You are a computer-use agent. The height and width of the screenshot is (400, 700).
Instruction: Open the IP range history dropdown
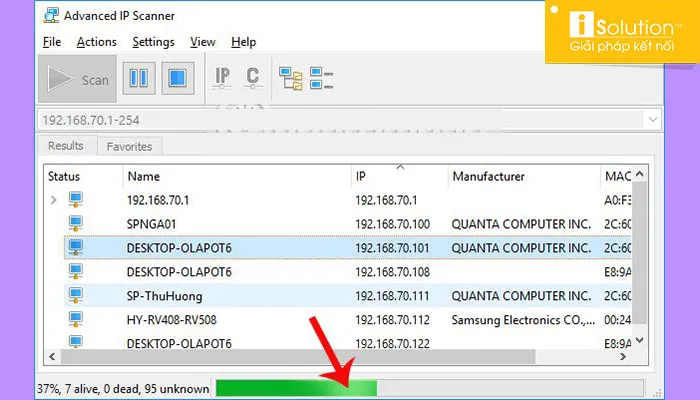653,120
